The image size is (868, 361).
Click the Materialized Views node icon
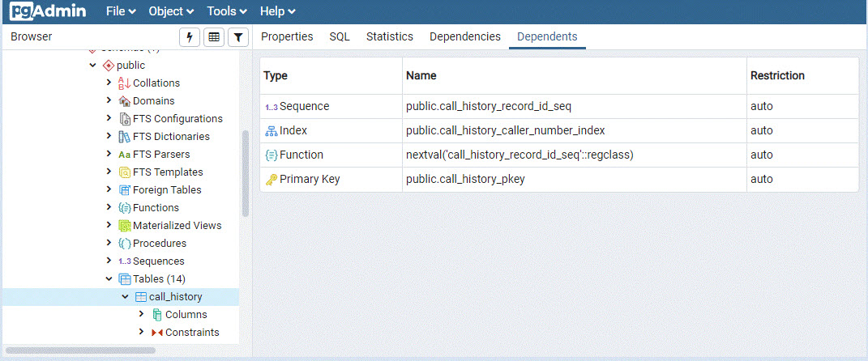click(125, 226)
